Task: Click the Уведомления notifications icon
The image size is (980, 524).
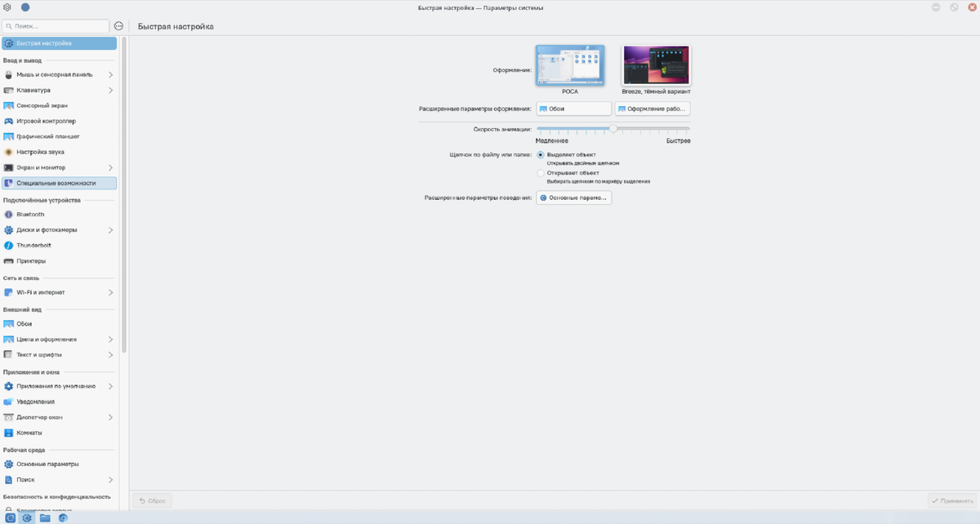Action: (x=9, y=402)
